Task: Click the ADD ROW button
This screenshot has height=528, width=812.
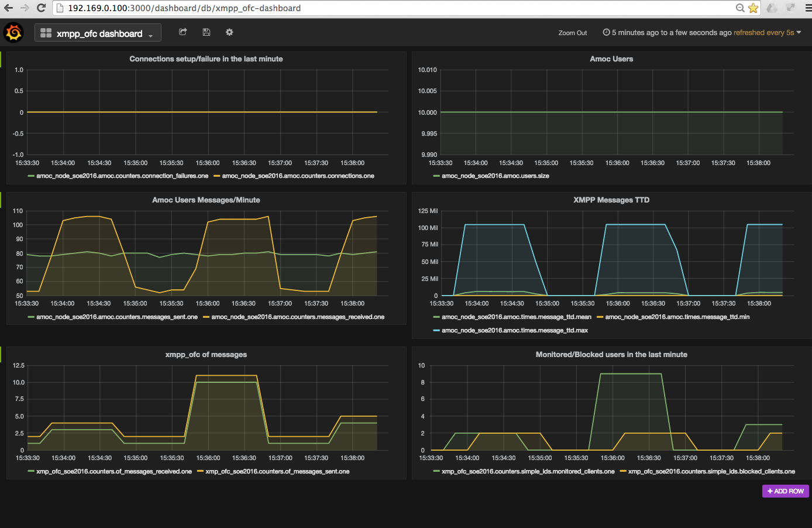Action: pos(786,491)
